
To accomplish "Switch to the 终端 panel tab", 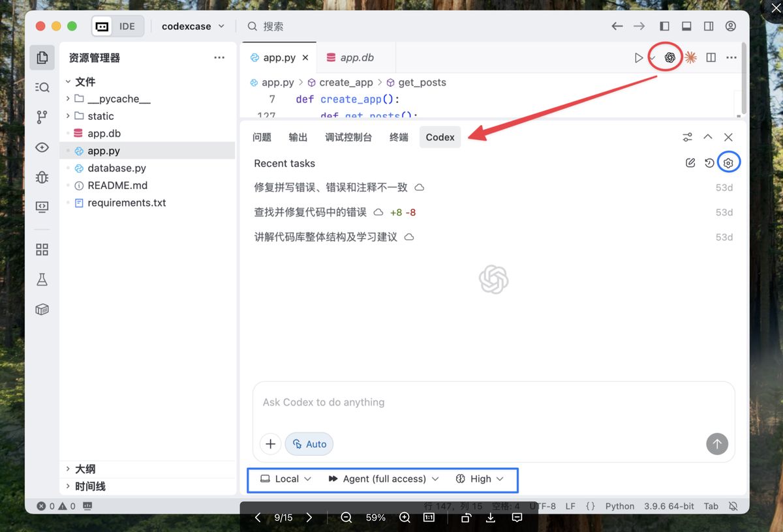I will point(399,138).
